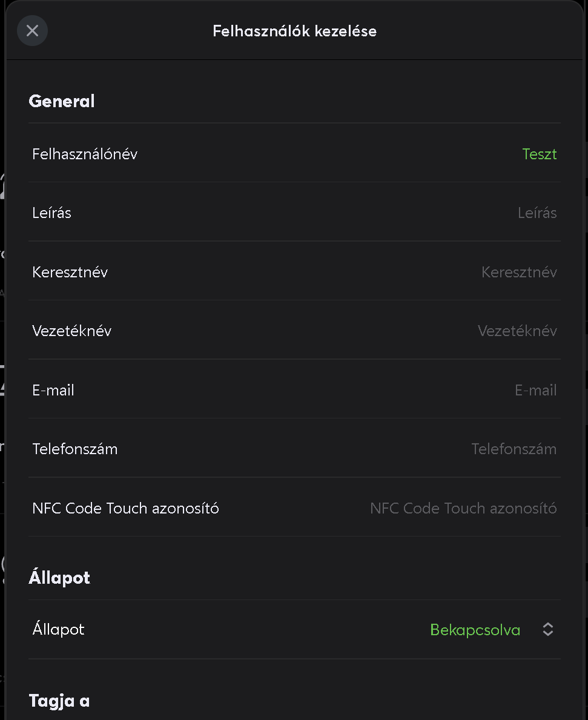This screenshot has width=588, height=720.
Task: Click the General section heading
Action: [x=62, y=101]
